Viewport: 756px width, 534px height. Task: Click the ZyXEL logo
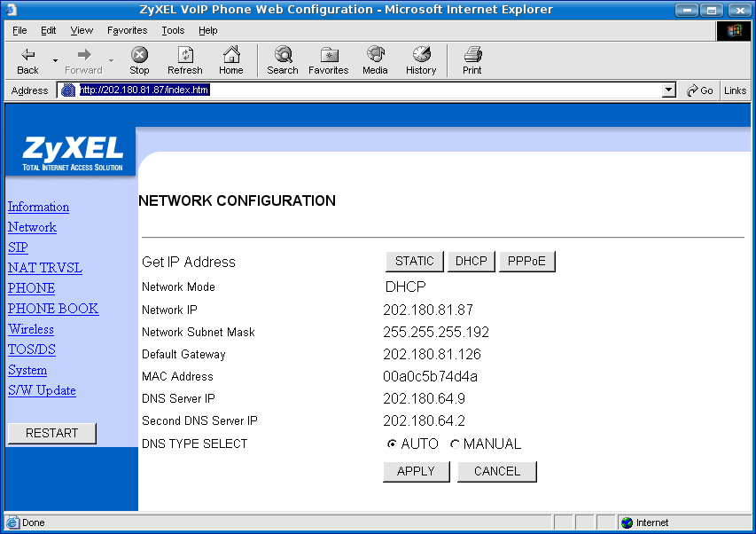coord(72,153)
